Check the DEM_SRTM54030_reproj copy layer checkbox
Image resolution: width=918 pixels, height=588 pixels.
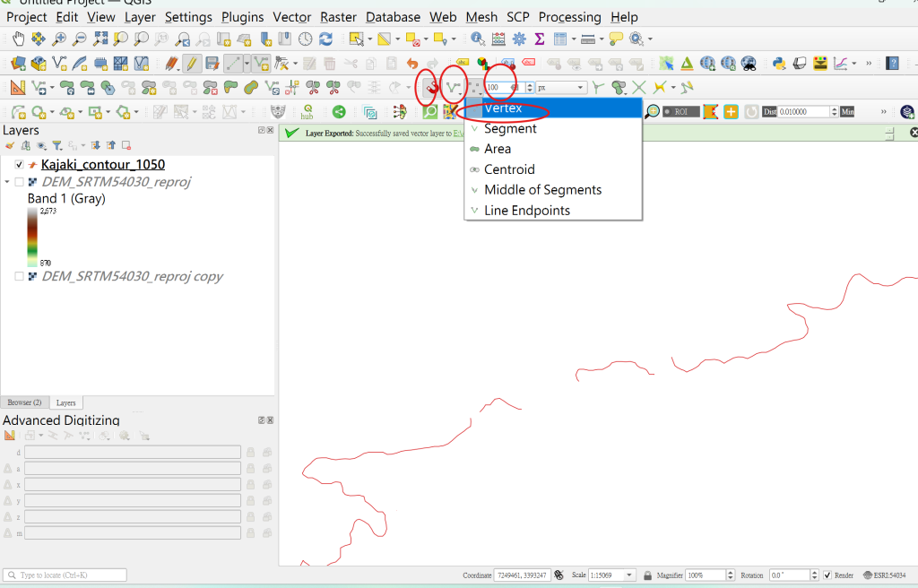20,276
